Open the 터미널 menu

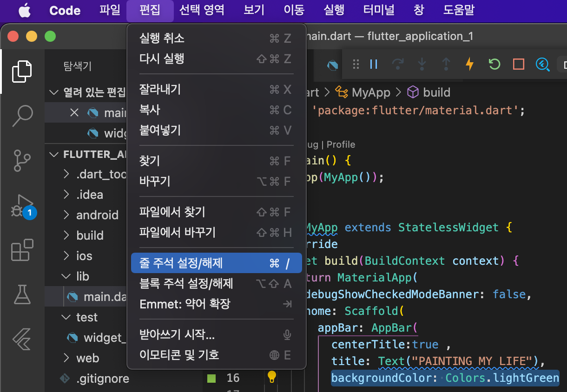(379, 10)
